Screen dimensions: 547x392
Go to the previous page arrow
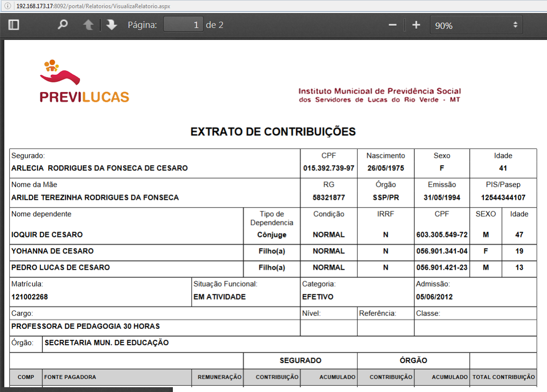pos(89,25)
